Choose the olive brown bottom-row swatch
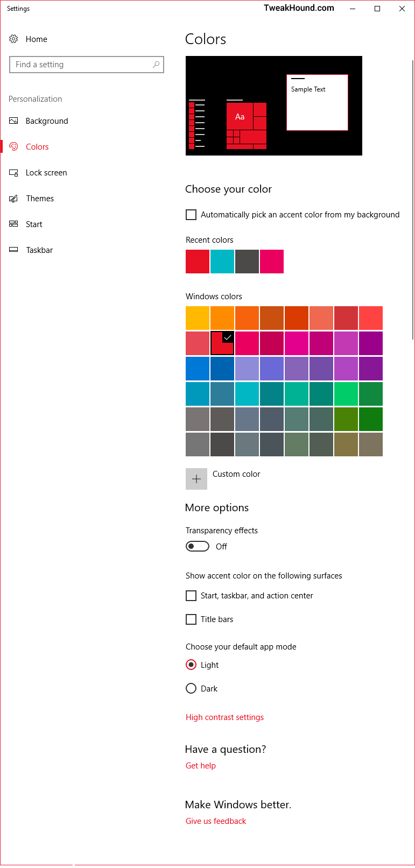 346,444
